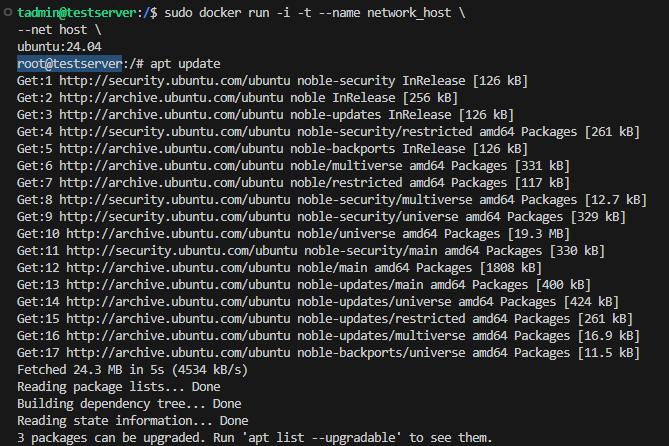The height and width of the screenshot is (446, 669).
Task: Click the Get:10 noble/universe line
Action: point(293,234)
